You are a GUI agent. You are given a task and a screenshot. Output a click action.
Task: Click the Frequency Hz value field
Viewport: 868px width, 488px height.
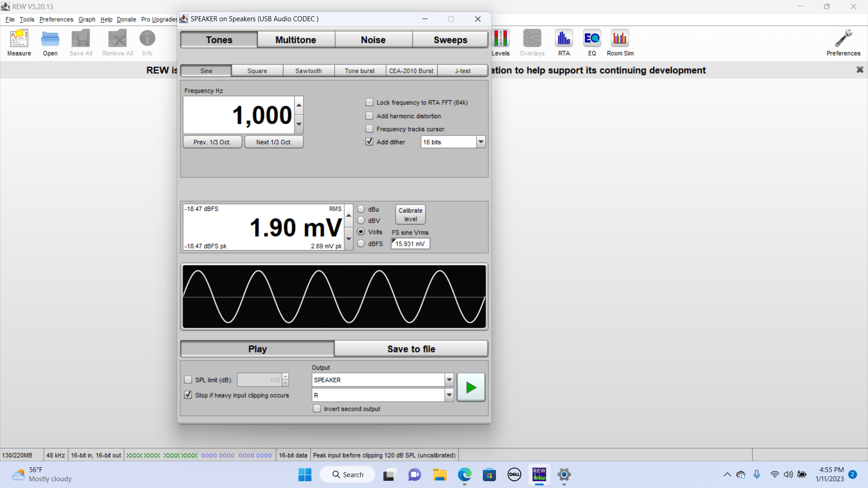(x=239, y=115)
